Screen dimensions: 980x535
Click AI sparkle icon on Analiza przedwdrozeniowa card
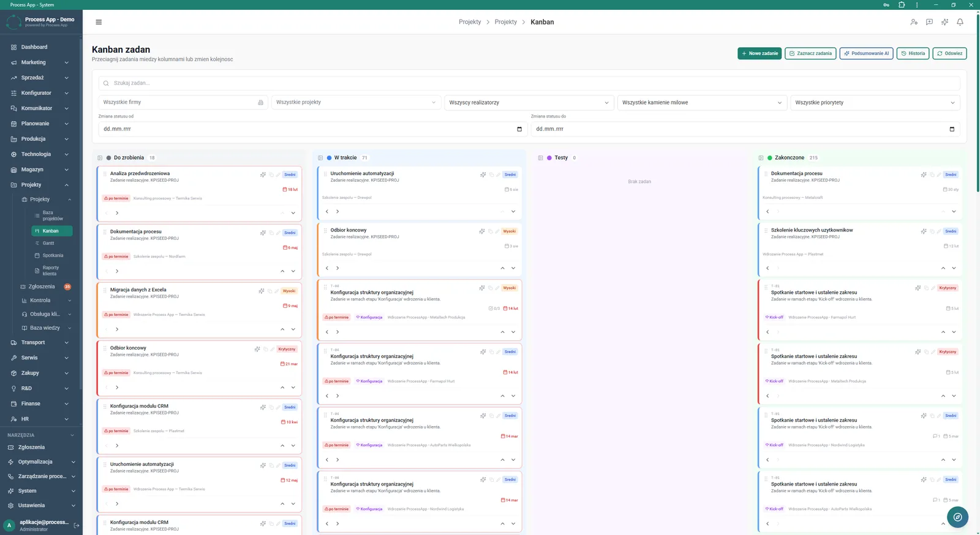point(263,174)
